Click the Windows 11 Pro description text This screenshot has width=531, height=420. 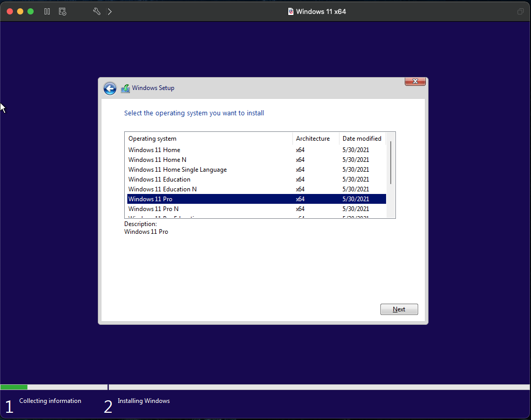[x=146, y=232]
